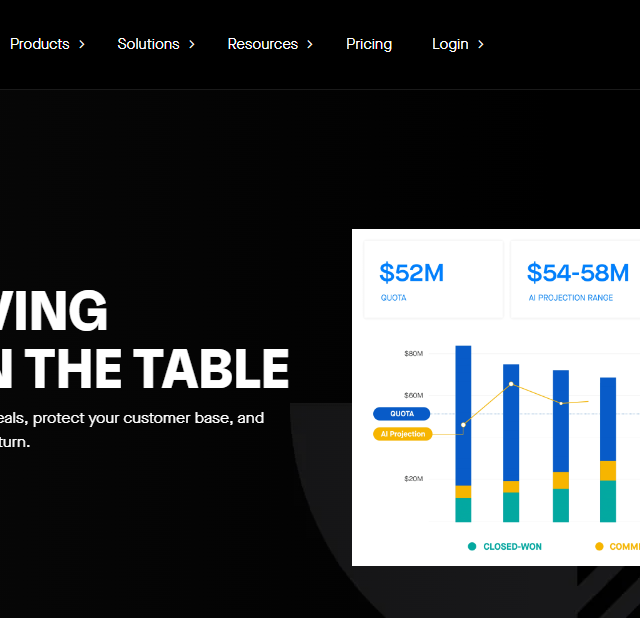Click the $80M axis label
Screen dimensions: 640x618
413,353
